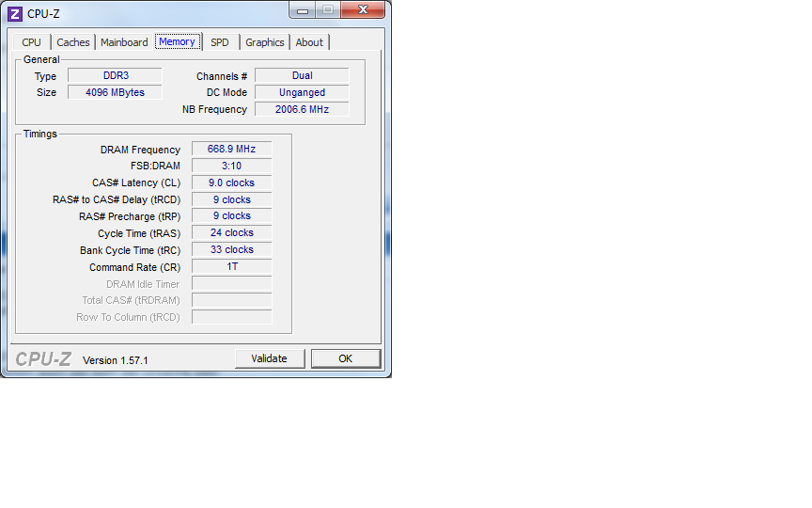Switch to the About tab

click(x=309, y=42)
